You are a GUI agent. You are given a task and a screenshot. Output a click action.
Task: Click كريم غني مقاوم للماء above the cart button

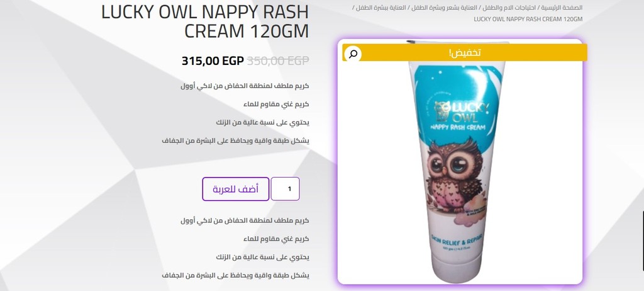tap(276, 104)
